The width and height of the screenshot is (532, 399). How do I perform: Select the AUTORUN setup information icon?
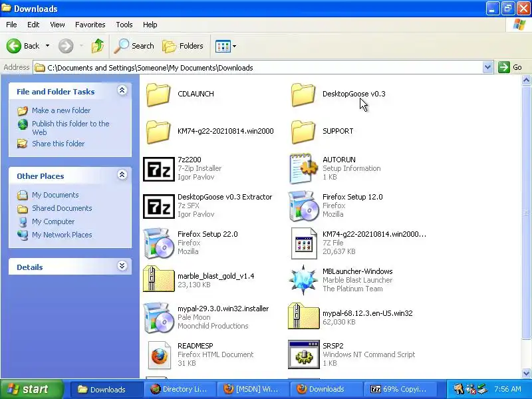(x=303, y=169)
